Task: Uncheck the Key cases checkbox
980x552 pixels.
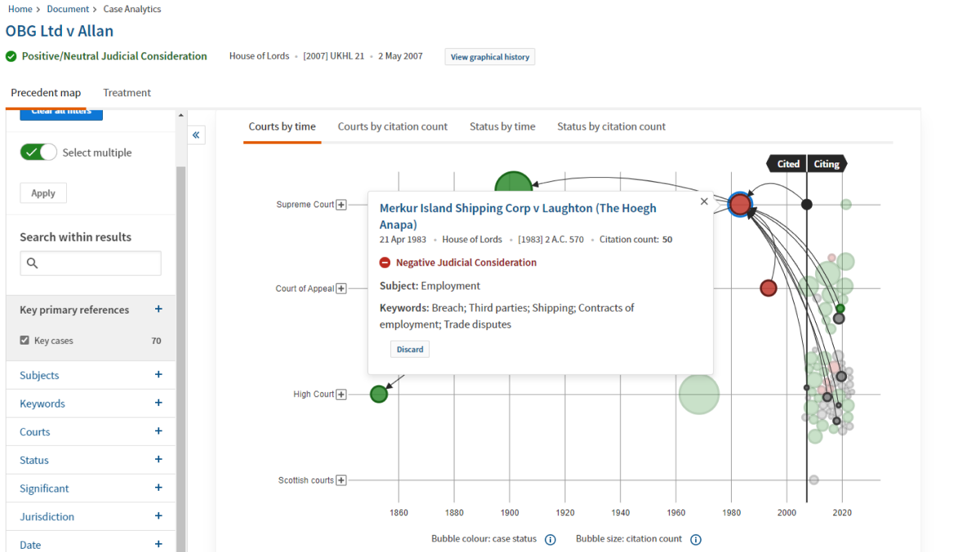Action: pos(24,341)
